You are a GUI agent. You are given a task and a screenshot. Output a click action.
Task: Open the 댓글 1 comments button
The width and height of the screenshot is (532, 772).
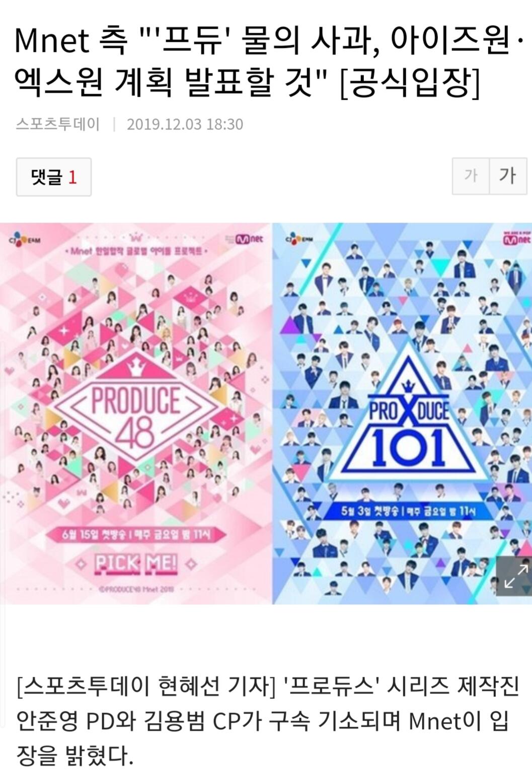click(x=54, y=177)
